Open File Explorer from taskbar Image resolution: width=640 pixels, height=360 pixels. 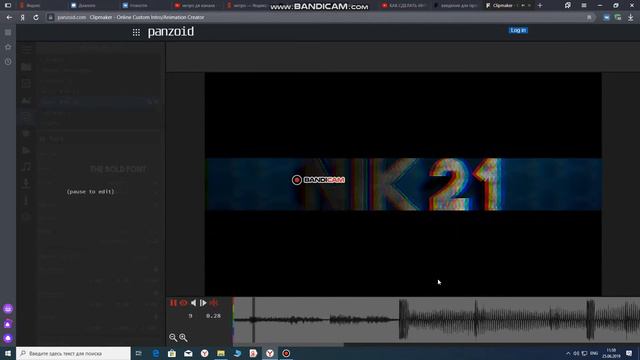tap(221, 353)
